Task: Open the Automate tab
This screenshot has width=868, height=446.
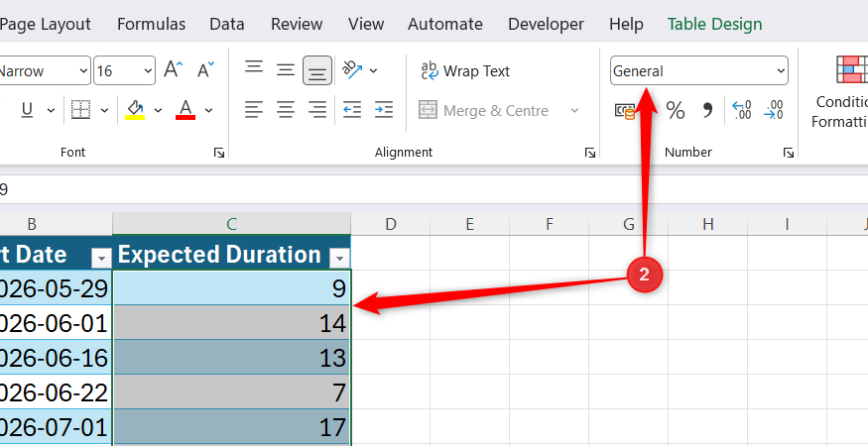Action: [445, 25]
